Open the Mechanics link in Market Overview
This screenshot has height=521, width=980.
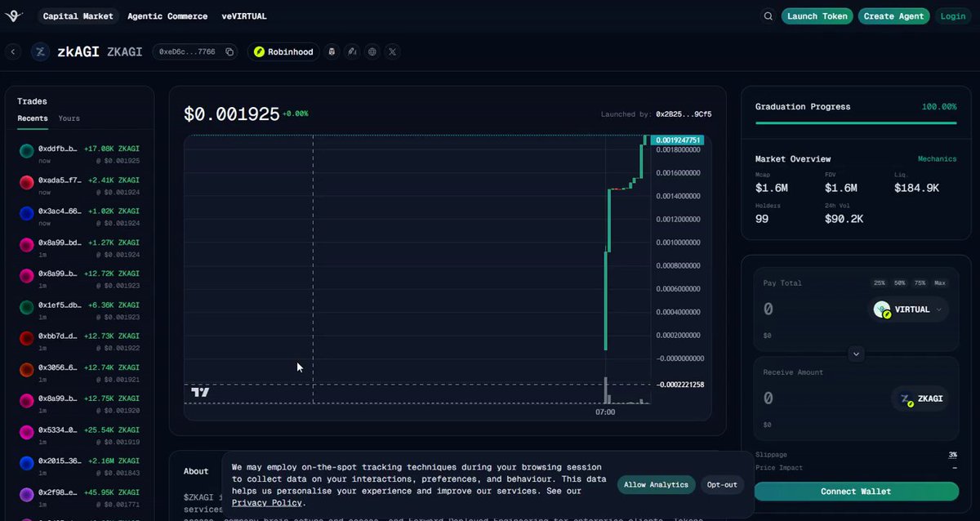coord(937,159)
